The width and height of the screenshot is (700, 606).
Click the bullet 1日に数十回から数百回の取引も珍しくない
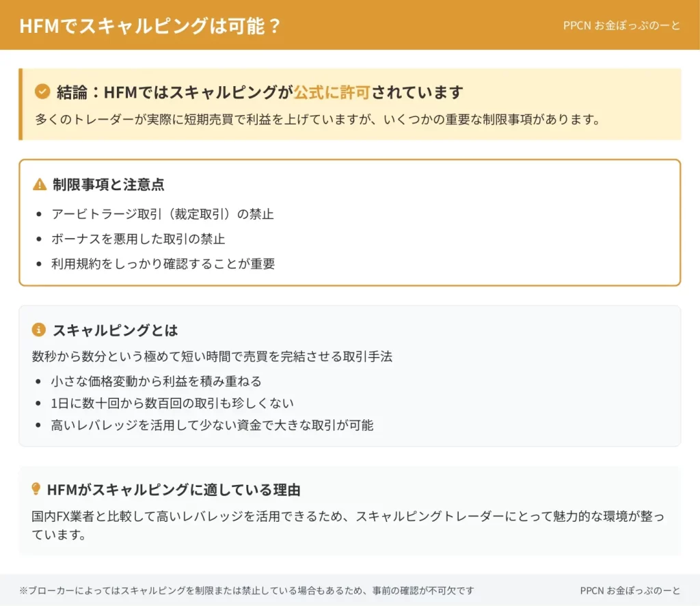coord(172,403)
